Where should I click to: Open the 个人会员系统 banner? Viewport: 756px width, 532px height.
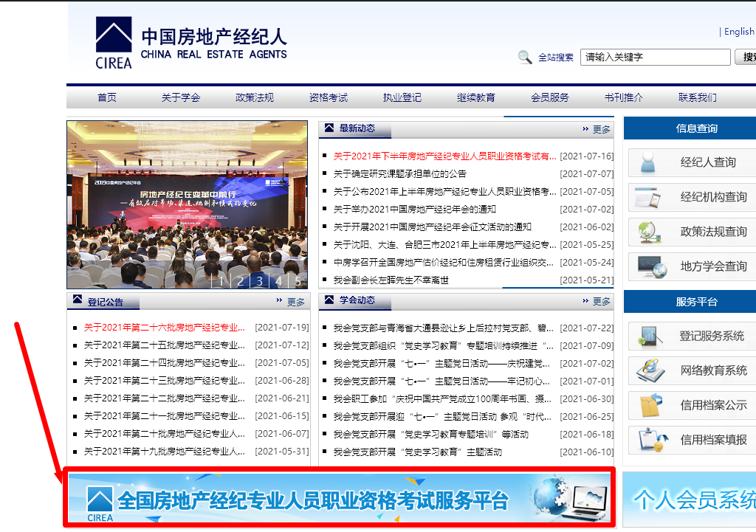[x=690, y=500]
